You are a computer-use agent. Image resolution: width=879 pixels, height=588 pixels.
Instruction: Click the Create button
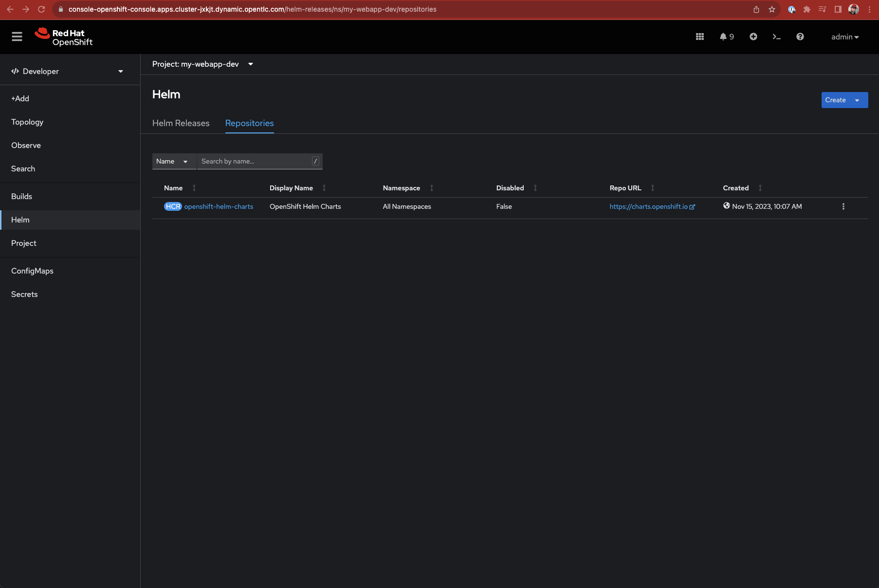836,100
